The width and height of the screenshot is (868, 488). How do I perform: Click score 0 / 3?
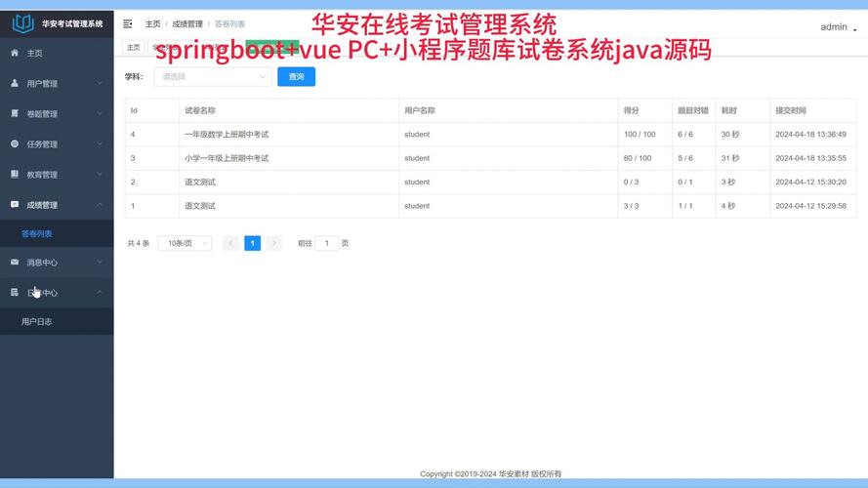point(631,183)
